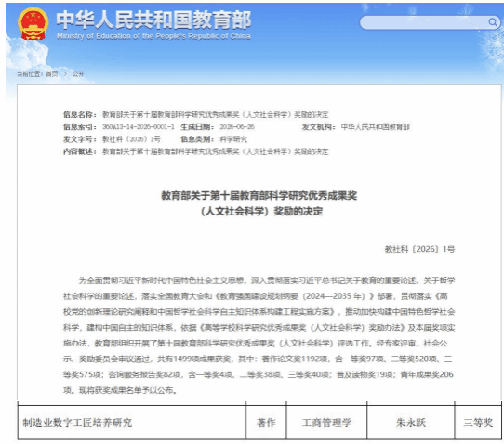The width and height of the screenshot is (504, 444).
Task: Select the 信息类别 value 科学研究
Action: (233, 139)
